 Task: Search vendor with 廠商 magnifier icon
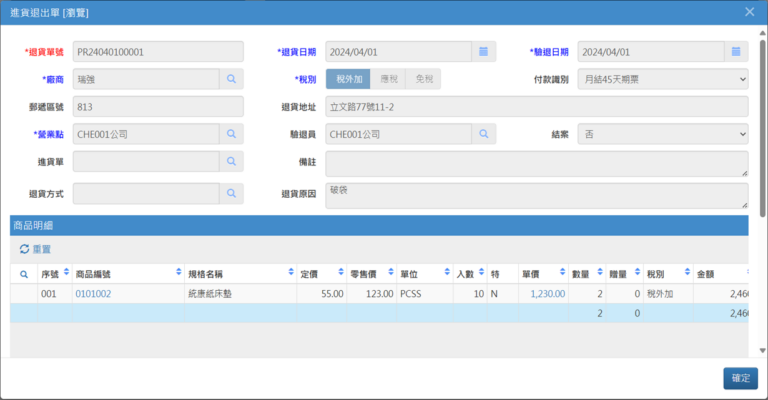click(x=231, y=79)
